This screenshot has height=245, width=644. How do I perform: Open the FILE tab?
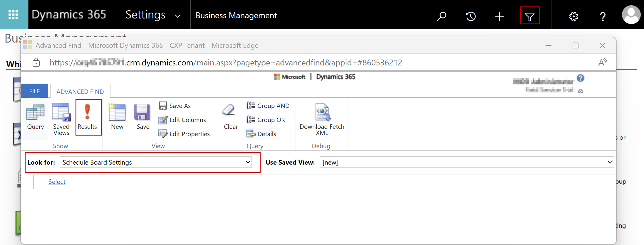click(34, 91)
